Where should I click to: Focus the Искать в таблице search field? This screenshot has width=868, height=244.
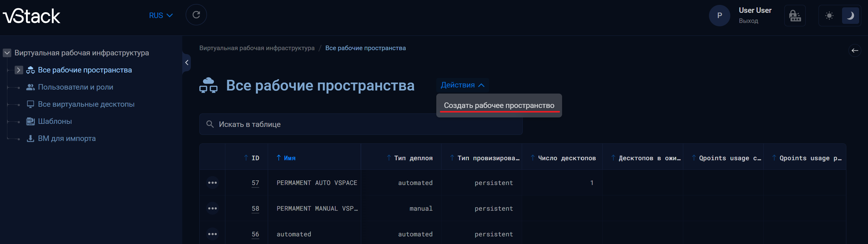[361, 124]
